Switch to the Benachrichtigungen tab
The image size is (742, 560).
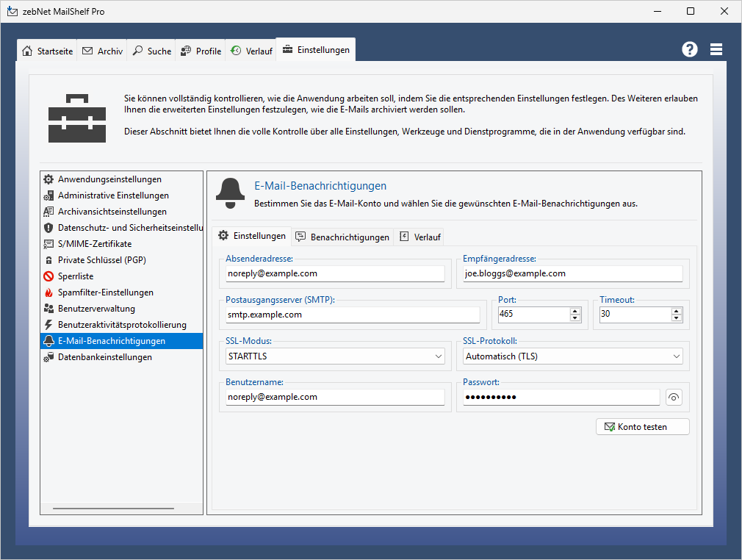pos(342,237)
